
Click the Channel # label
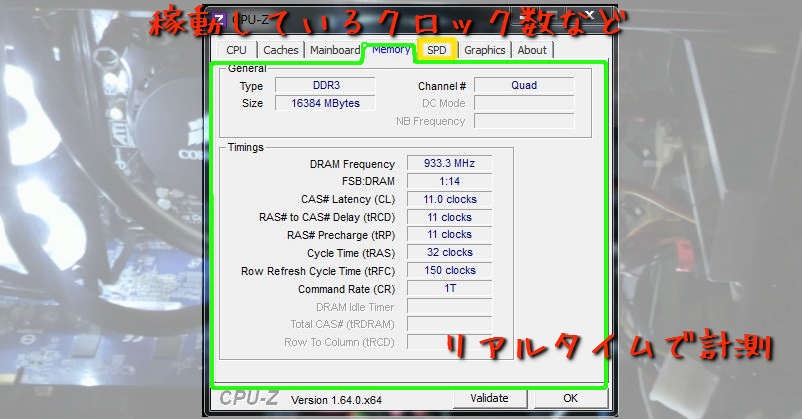click(x=441, y=86)
